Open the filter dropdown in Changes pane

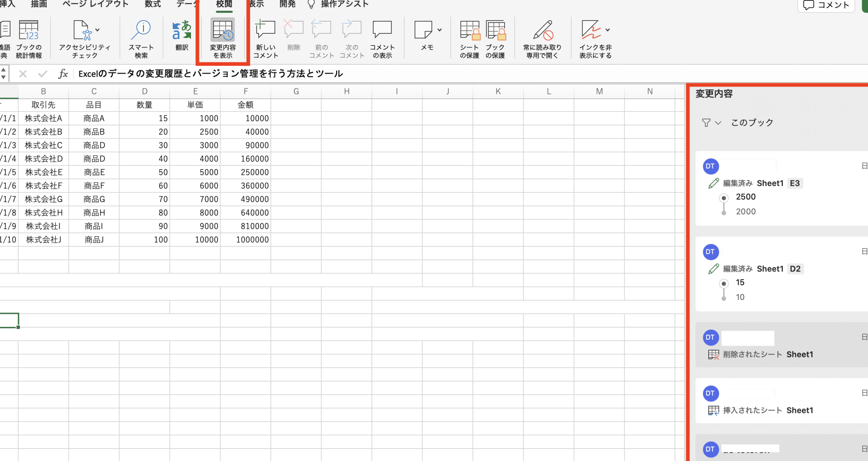(711, 123)
